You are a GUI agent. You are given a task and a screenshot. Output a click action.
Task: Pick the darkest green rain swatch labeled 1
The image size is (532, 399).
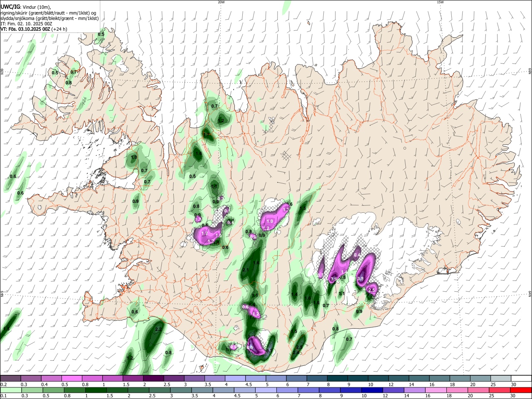96,390
